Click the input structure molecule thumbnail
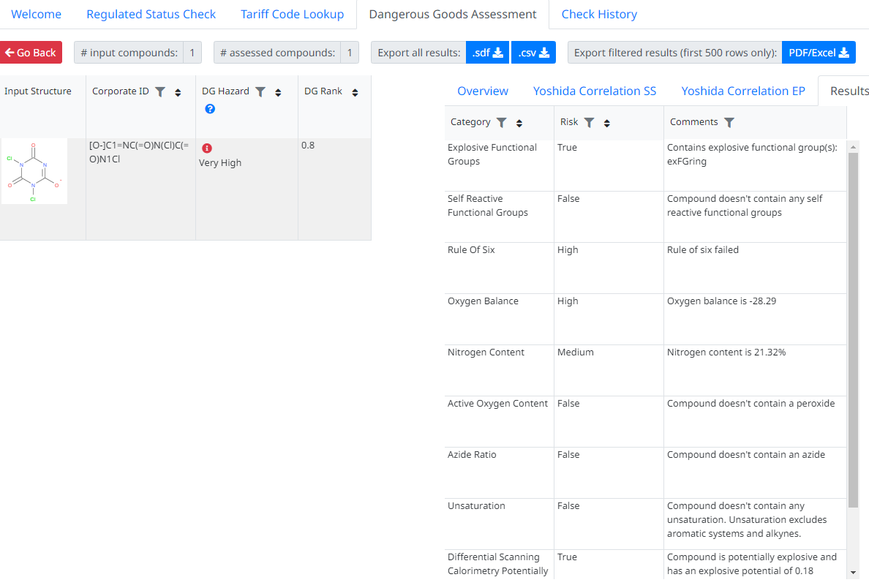 pos(34,172)
